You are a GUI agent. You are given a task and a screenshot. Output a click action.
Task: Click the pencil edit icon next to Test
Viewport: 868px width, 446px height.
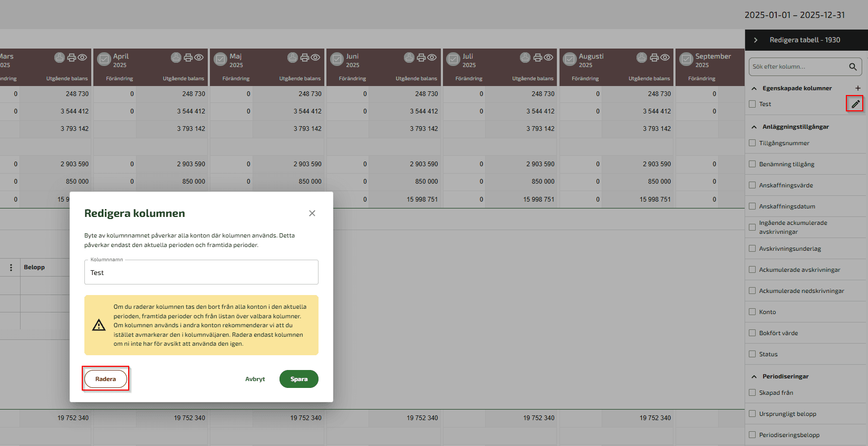point(855,104)
